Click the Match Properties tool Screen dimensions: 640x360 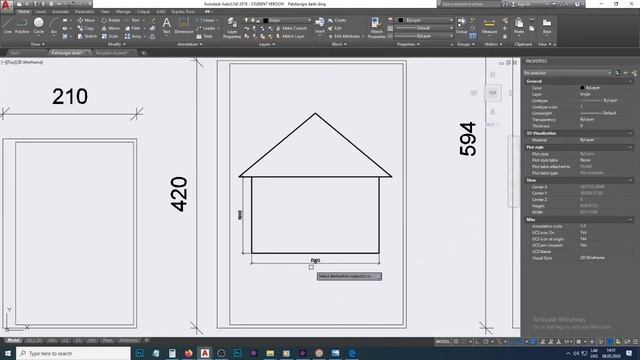coord(376,28)
